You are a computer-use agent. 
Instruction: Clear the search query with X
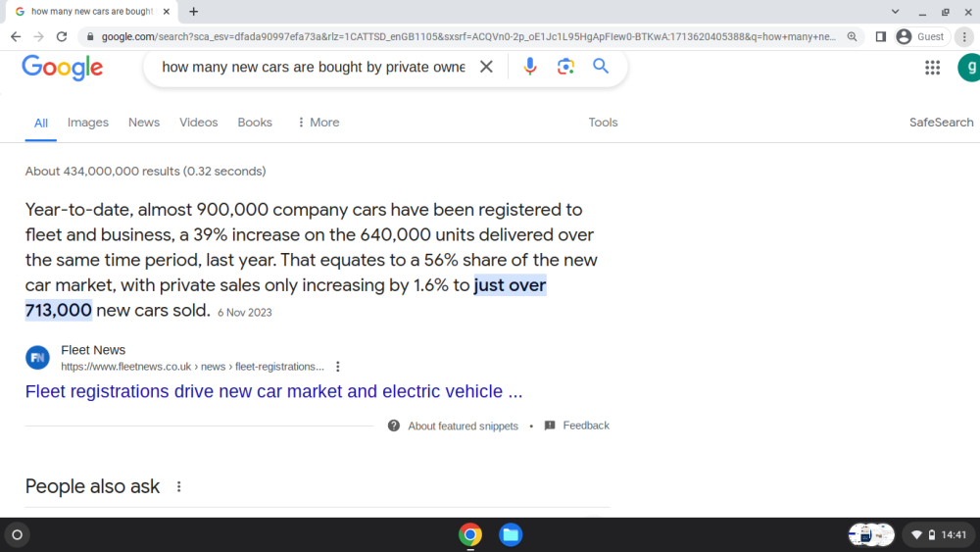pyautogui.click(x=486, y=67)
